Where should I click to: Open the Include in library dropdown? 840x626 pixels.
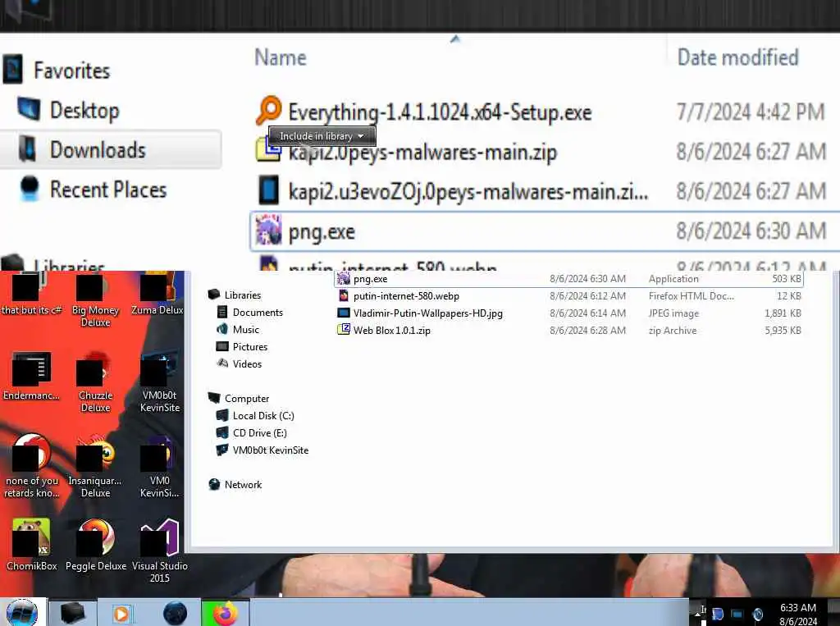pyautogui.click(x=322, y=136)
